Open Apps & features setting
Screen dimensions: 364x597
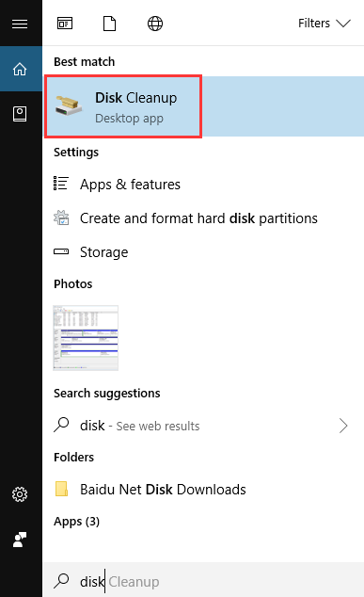(x=130, y=185)
